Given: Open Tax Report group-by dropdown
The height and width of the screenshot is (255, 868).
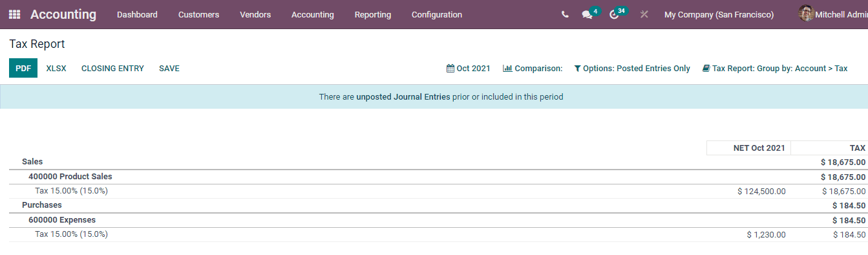Looking at the screenshot, I should click(x=775, y=68).
